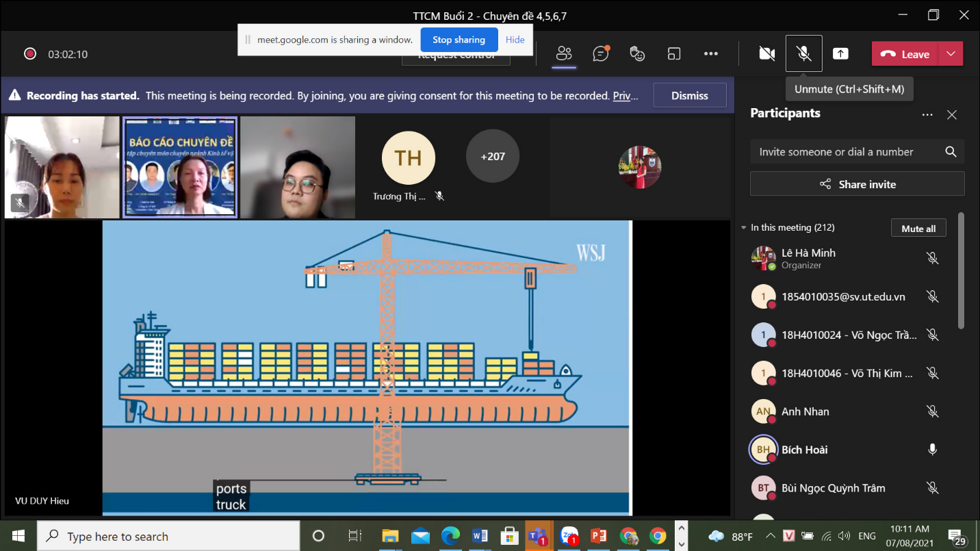Open the rooms icon in meeting toolbar
This screenshot has height=551, width=980.
pos(675,54)
